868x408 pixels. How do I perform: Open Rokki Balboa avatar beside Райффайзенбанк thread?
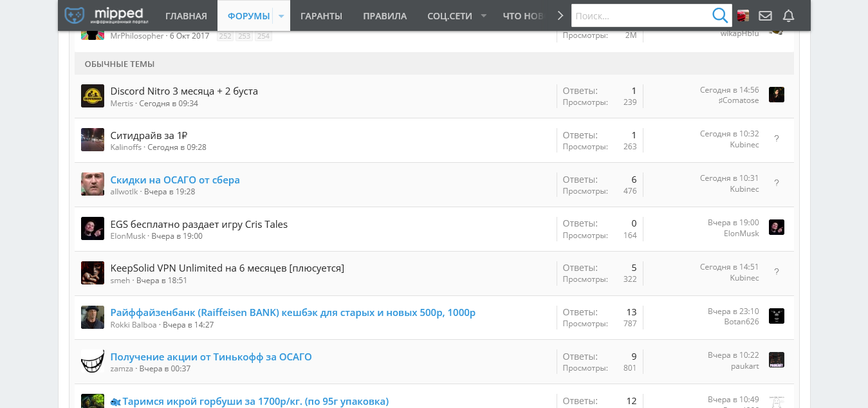pos(93,317)
